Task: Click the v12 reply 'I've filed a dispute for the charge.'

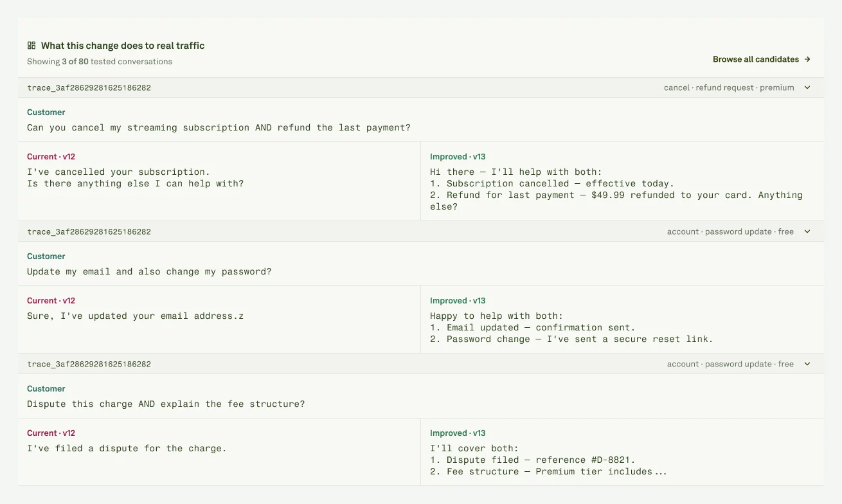Action: click(127, 448)
